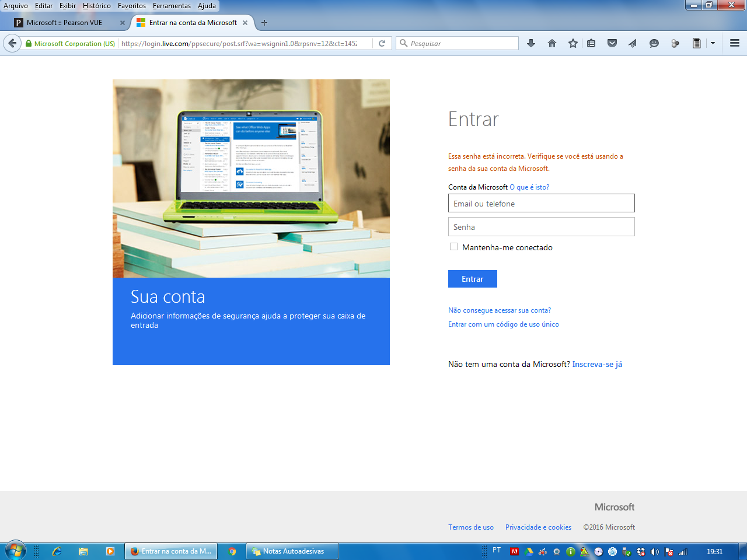Screen dimensions: 747x560
Task: Open the Editar menu
Action: 44,6
